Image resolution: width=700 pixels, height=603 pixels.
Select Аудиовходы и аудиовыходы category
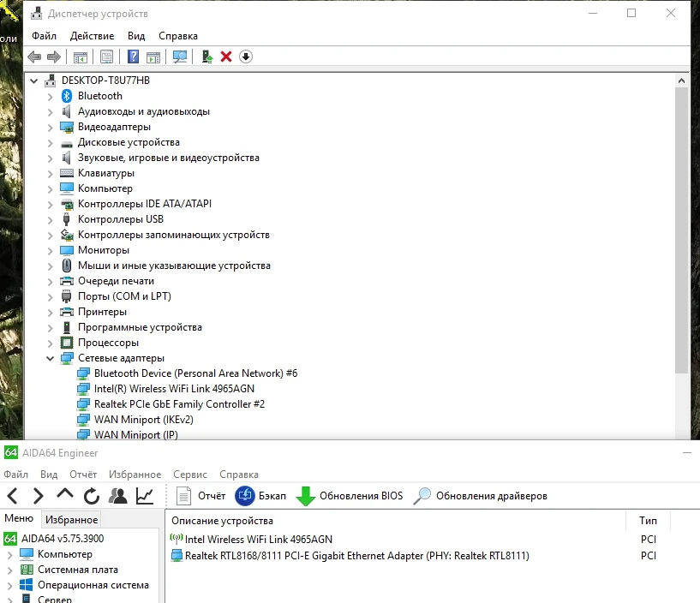point(144,111)
